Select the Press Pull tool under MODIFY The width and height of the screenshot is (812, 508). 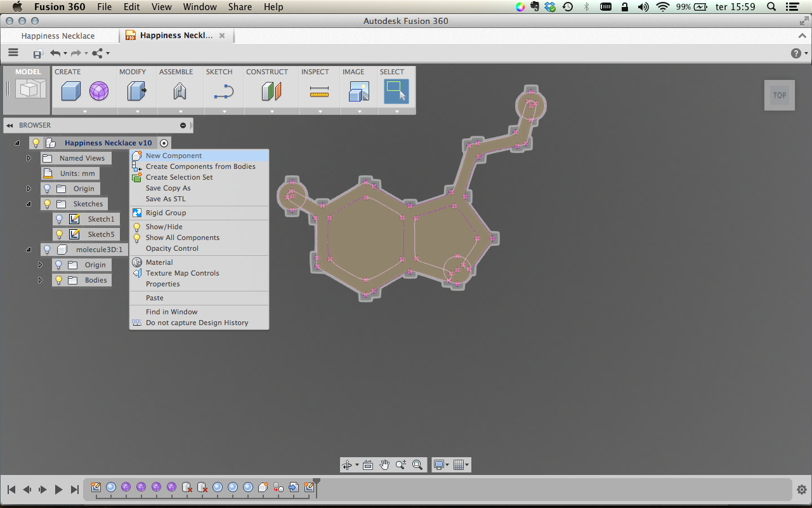click(x=136, y=92)
